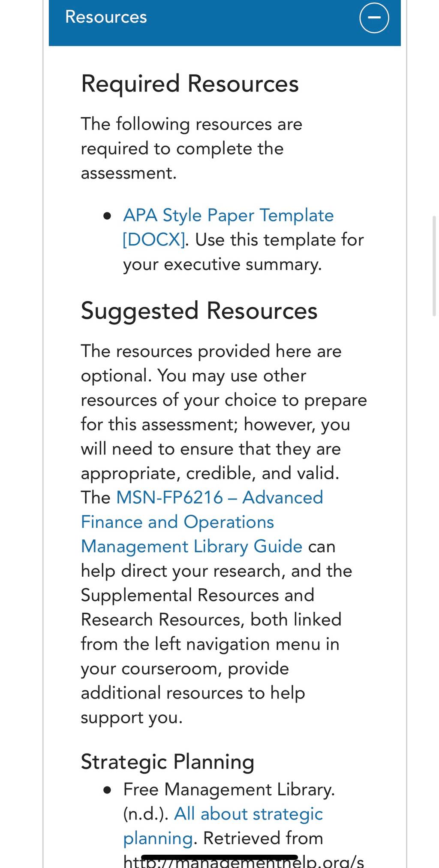The image size is (439, 868).
Task: Click the bullet beside APA Style Paper Template
Action: click(x=107, y=216)
